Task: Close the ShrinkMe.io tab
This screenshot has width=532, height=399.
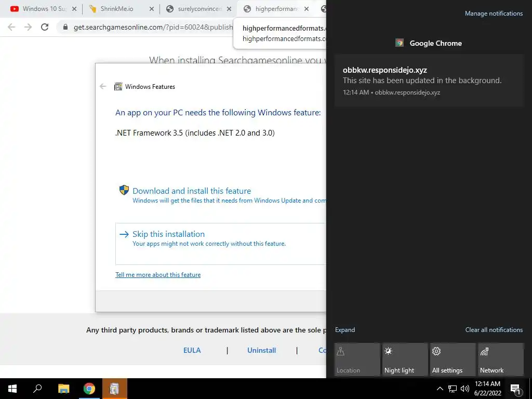Action: 152,9
